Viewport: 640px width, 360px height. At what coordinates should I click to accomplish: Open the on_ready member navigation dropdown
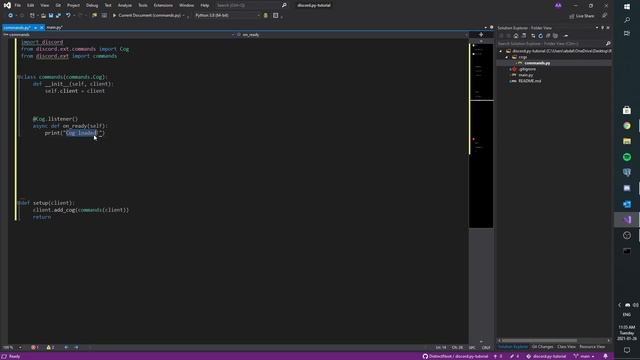(352, 35)
